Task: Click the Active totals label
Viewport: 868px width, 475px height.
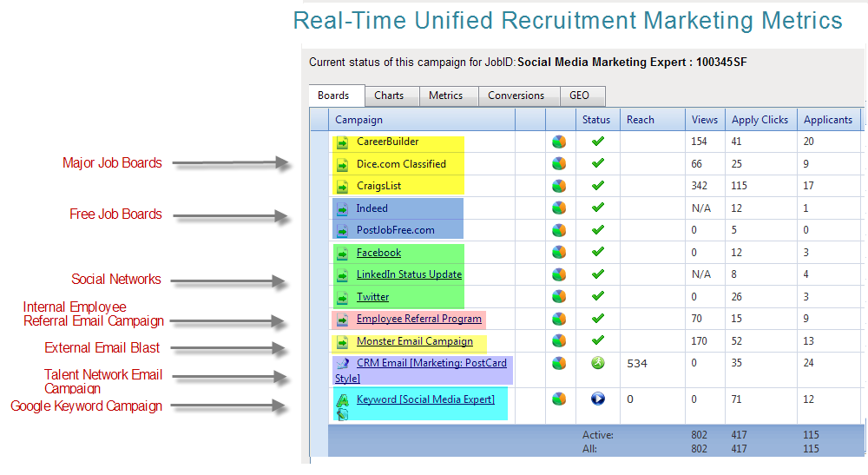Action: [x=598, y=435]
